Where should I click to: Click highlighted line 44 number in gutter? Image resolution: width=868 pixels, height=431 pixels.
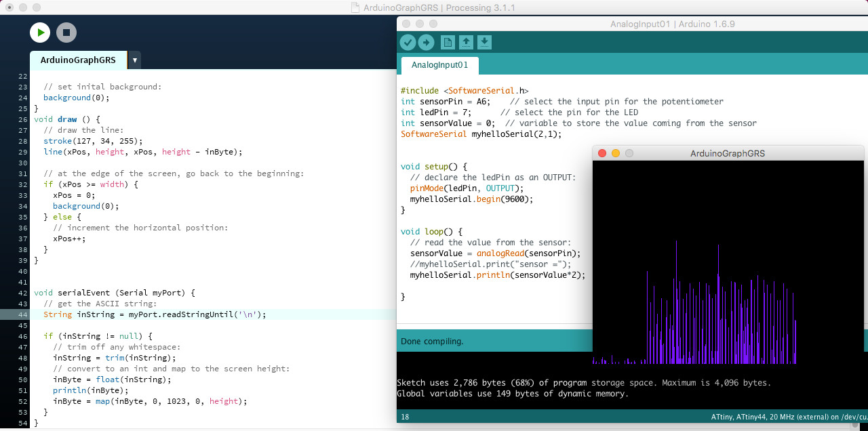23,314
